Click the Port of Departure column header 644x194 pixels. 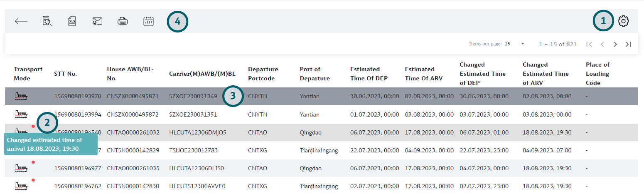click(315, 74)
